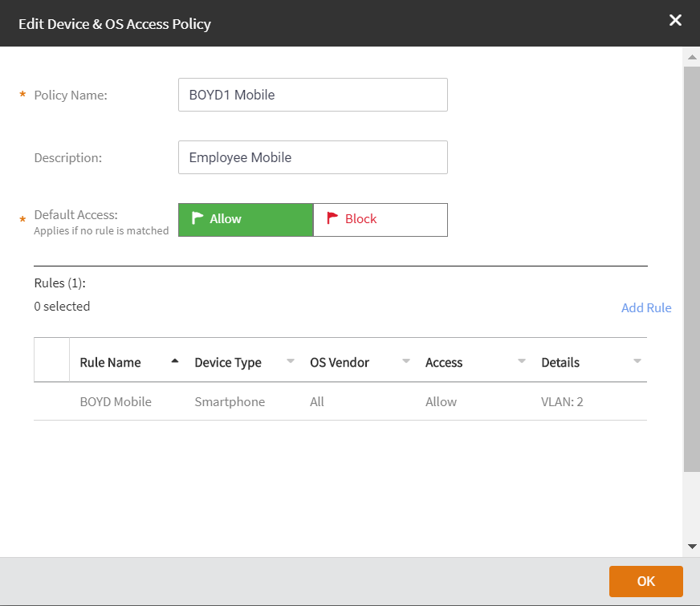This screenshot has width=700, height=606.
Task: Click the Device Type column header
Action: 228,362
